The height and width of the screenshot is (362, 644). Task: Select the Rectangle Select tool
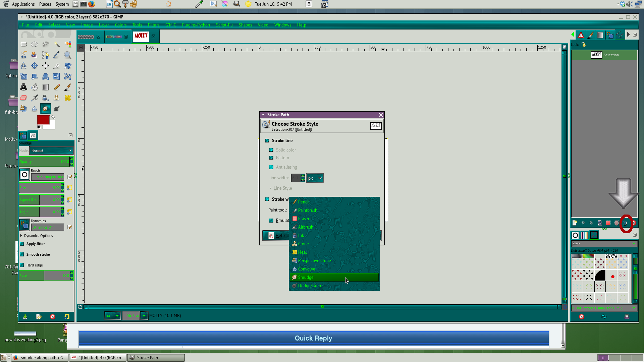coord(23,44)
